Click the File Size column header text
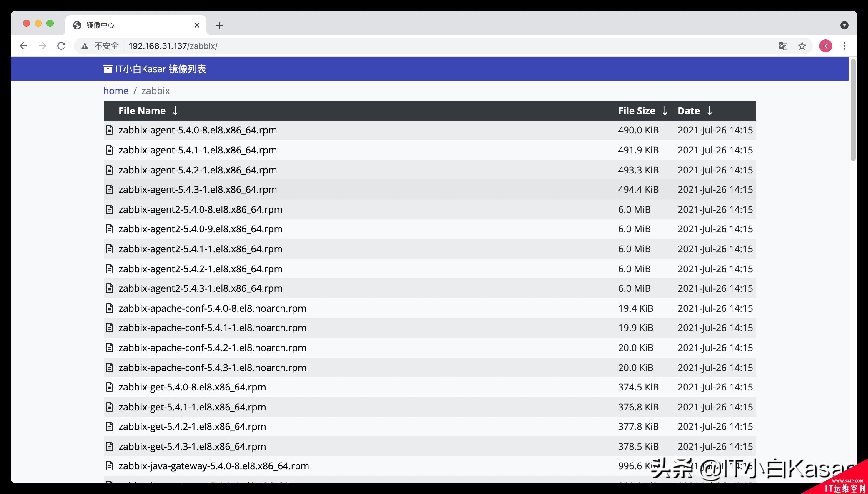Viewport: 868px width, 494px height. [x=636, y=111]
